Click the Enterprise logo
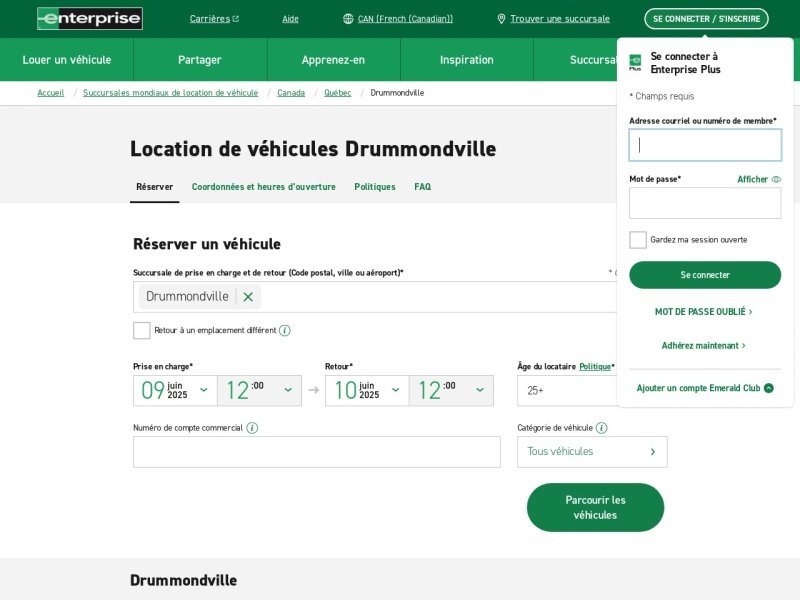 tap(90, 19)
